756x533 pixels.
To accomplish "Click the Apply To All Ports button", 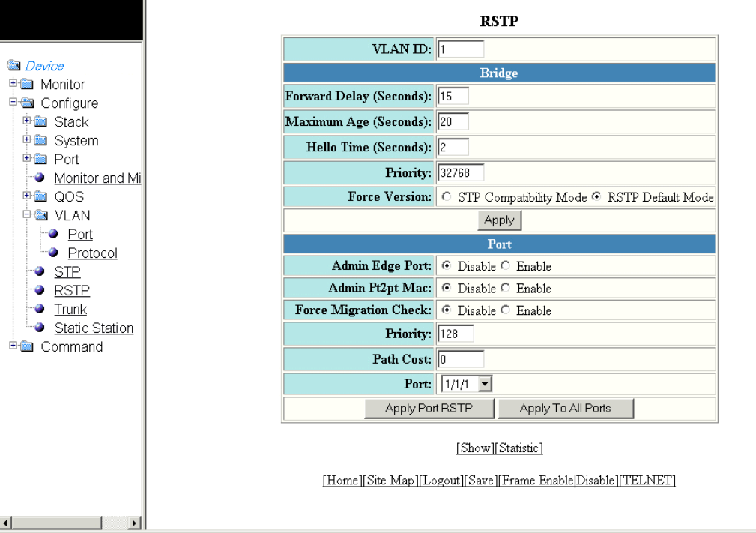I will 566,408.
